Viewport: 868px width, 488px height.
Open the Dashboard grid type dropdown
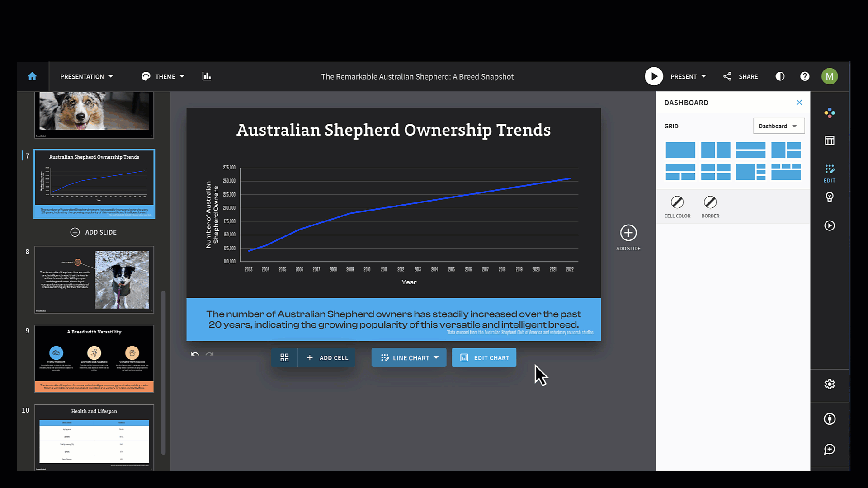pyautogui.click(x=778, y=126)
